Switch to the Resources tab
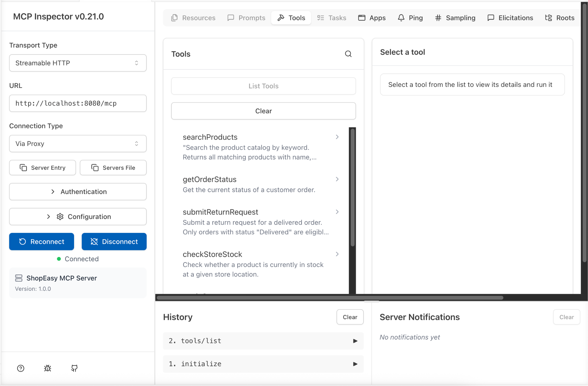 193,18
